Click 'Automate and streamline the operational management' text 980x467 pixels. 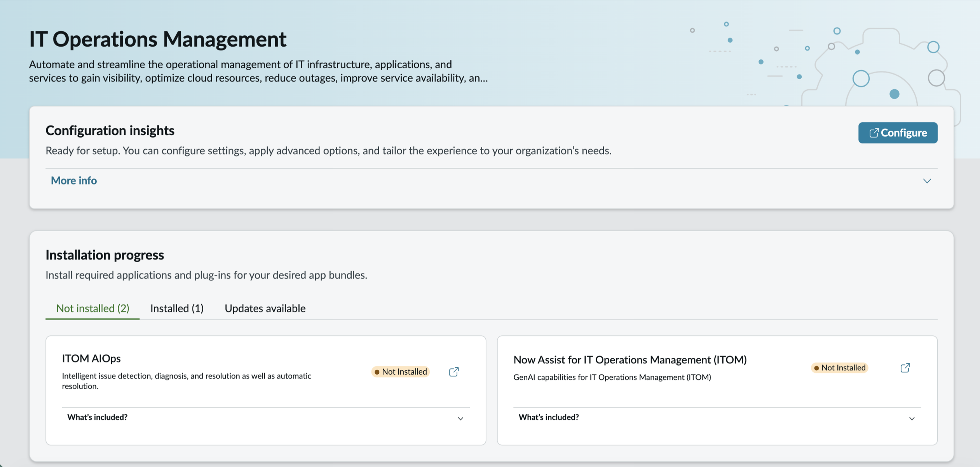[258, 71]
